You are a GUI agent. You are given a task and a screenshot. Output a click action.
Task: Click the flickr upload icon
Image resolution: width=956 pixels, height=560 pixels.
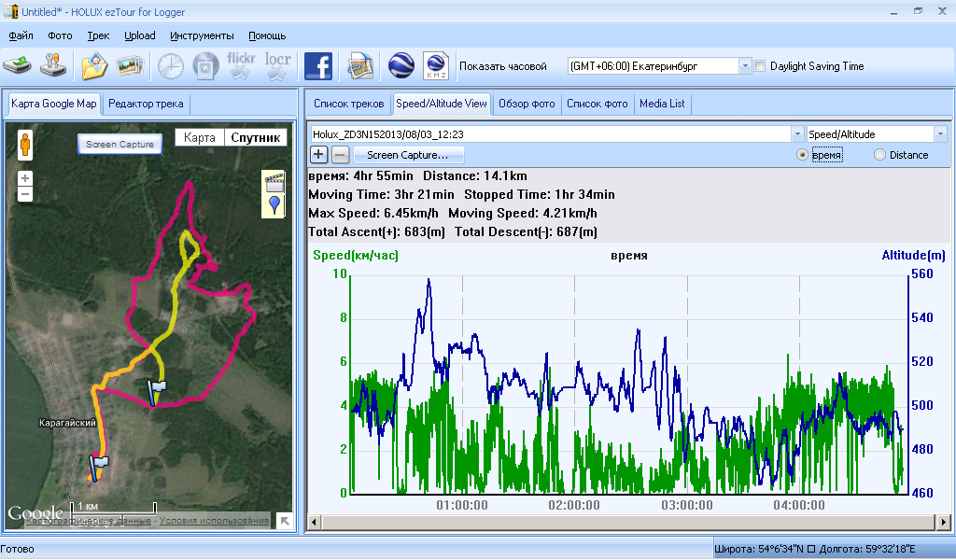click(241, 66)
